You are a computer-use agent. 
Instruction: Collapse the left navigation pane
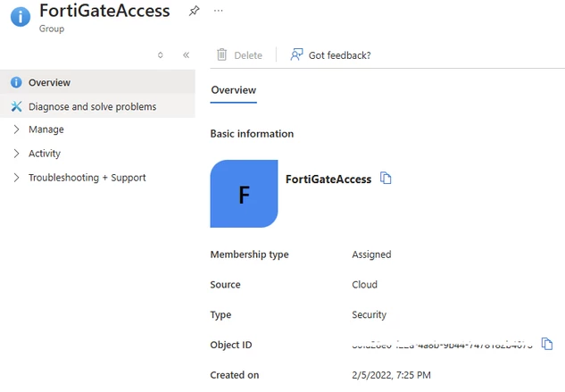coord(186,55)
